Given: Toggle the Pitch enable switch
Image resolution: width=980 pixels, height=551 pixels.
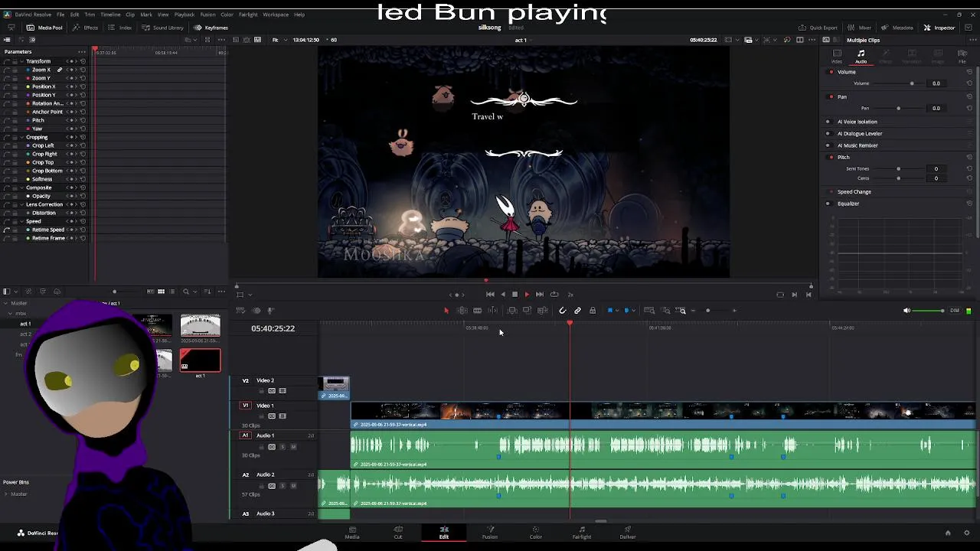Looking at the screenshot, I should tap(831, 157).
